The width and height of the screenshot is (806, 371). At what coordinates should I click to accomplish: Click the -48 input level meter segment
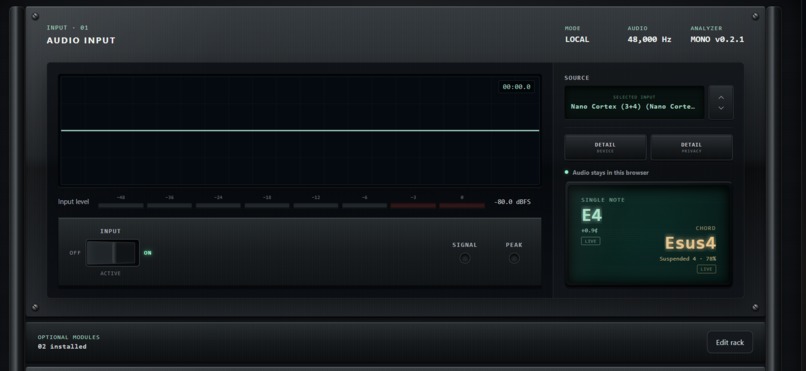coord(121,205)
